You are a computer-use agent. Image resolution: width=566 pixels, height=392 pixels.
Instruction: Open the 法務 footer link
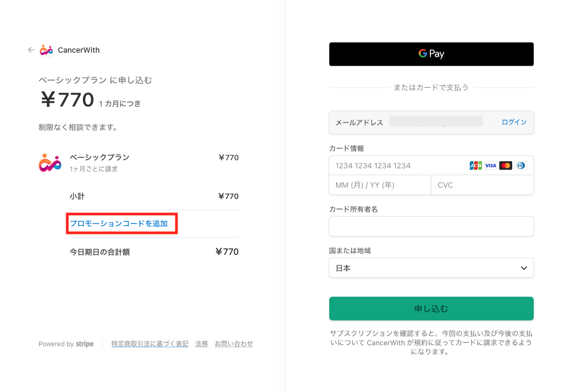[201, 344]
